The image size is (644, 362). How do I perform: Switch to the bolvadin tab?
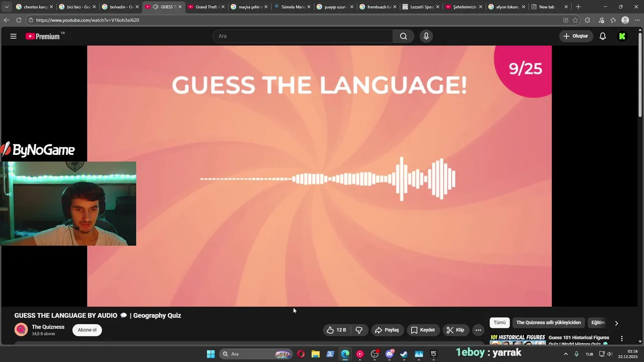click(x=119, y=7)
